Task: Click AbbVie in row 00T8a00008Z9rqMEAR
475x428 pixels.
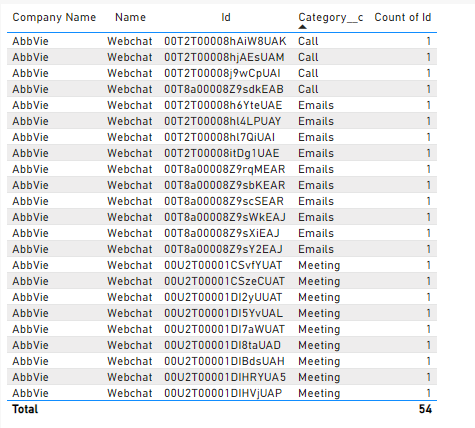Action: pos(30,169)
